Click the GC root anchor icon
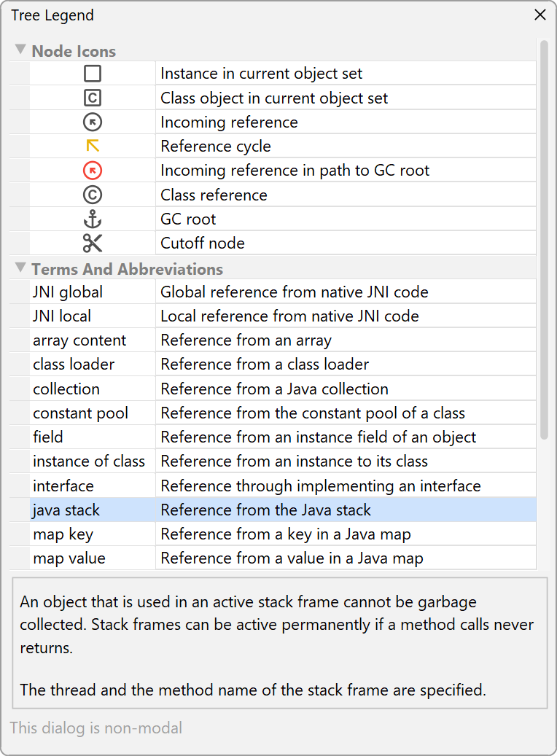The width and height of the screenshot is (557, 756). point(93,219)
